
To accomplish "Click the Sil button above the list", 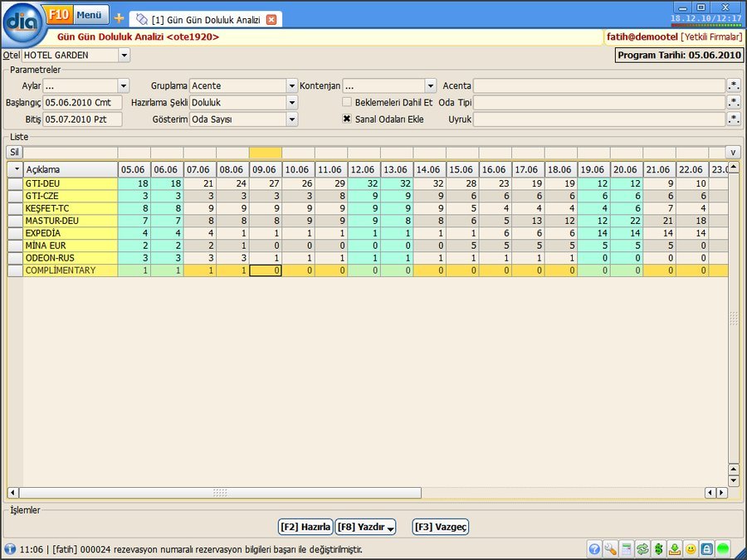I will (14, 153).
